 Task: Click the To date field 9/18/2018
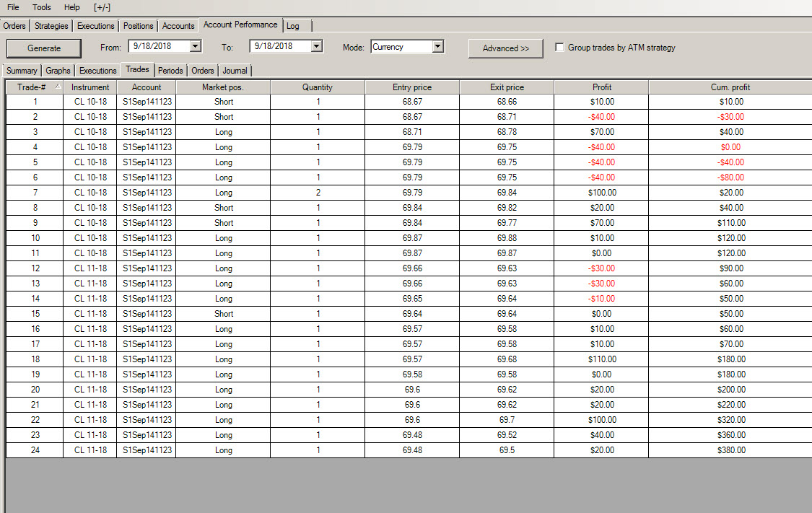pos(281,46)
